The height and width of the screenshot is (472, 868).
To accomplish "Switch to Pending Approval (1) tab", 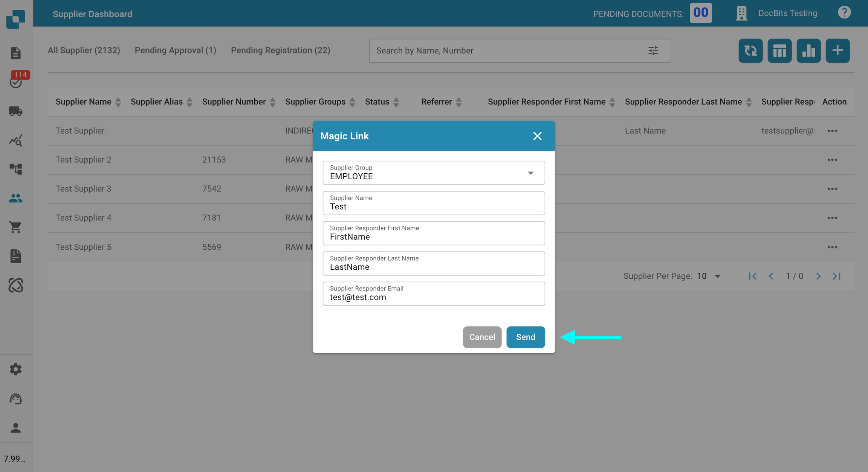I will point(175,50).
